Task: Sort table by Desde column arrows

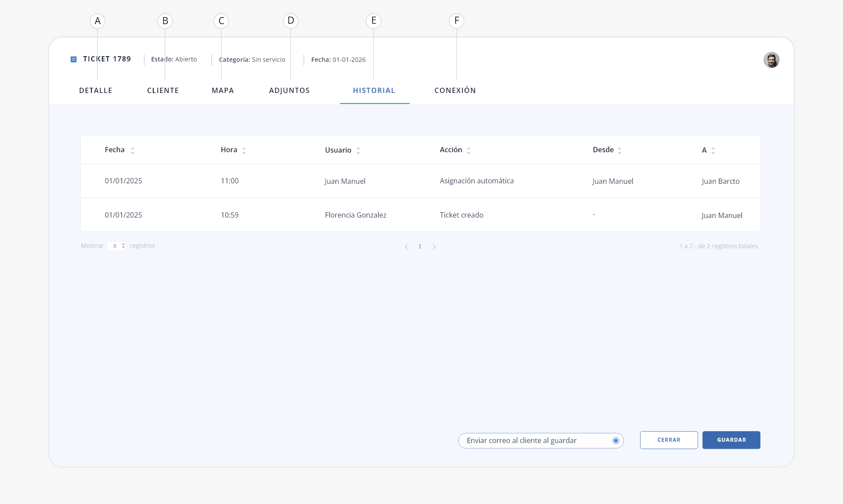Action: coord(620,150)
